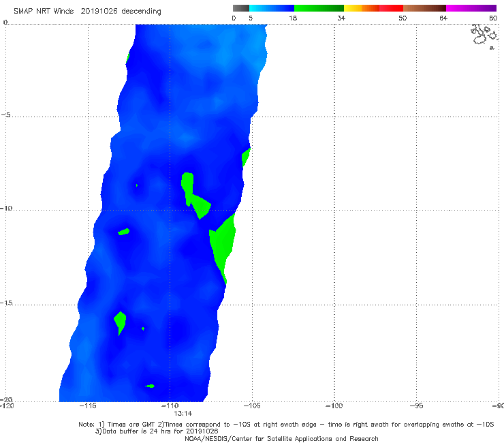The image size is (504, 443).
Task: Click the longitude label '-115'
Action: tap(88, 406)
